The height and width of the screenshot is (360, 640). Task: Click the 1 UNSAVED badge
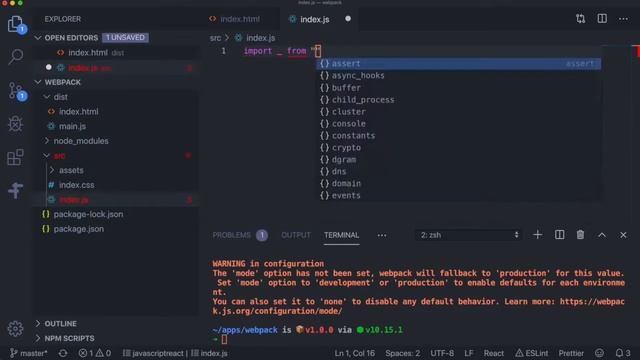pos(125,38)
